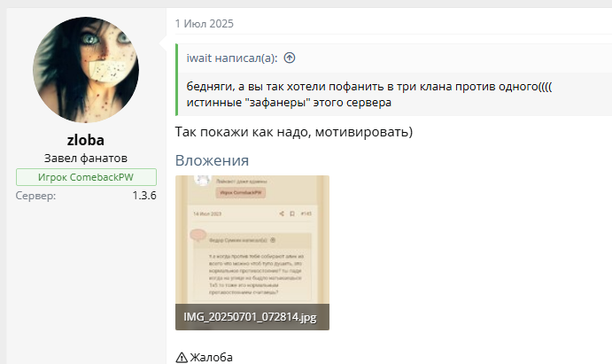Open the zloba username link

click(x=86, y=140)
